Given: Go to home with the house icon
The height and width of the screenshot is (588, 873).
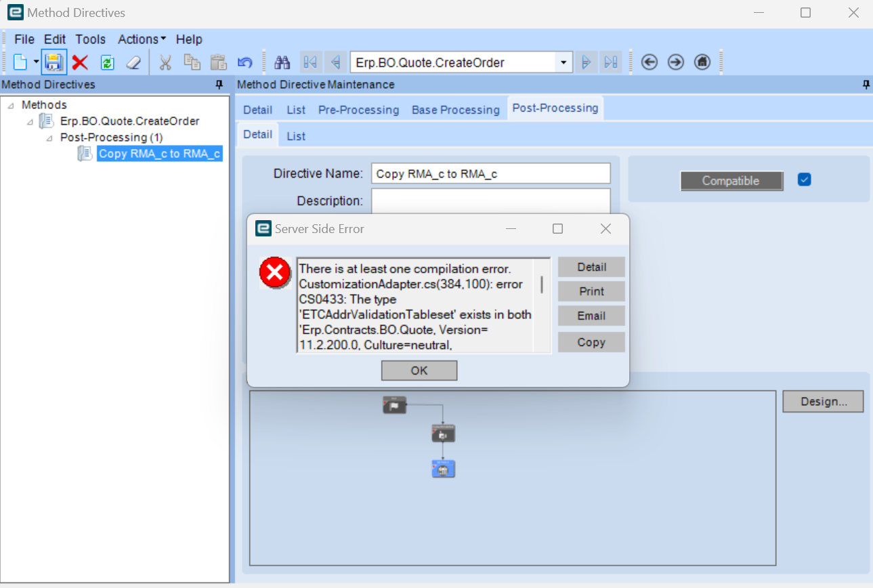Looking at the screenshot, I should [x=702, y=62].
